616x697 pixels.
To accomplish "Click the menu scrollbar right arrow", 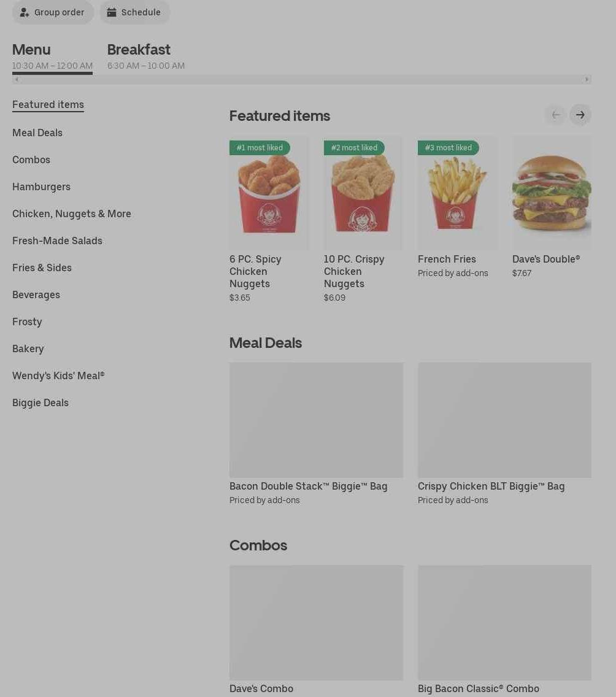I will pyautogui.click(x=587, y=80).
